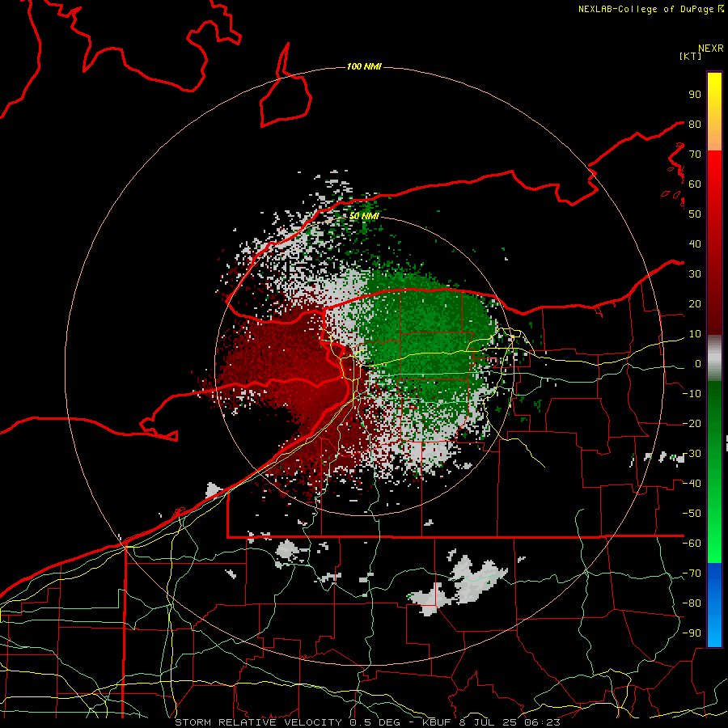Click the 0 value on the velocity scale
Image resolution: width=728 pixels, height=728 pixels.
(698, 364)
